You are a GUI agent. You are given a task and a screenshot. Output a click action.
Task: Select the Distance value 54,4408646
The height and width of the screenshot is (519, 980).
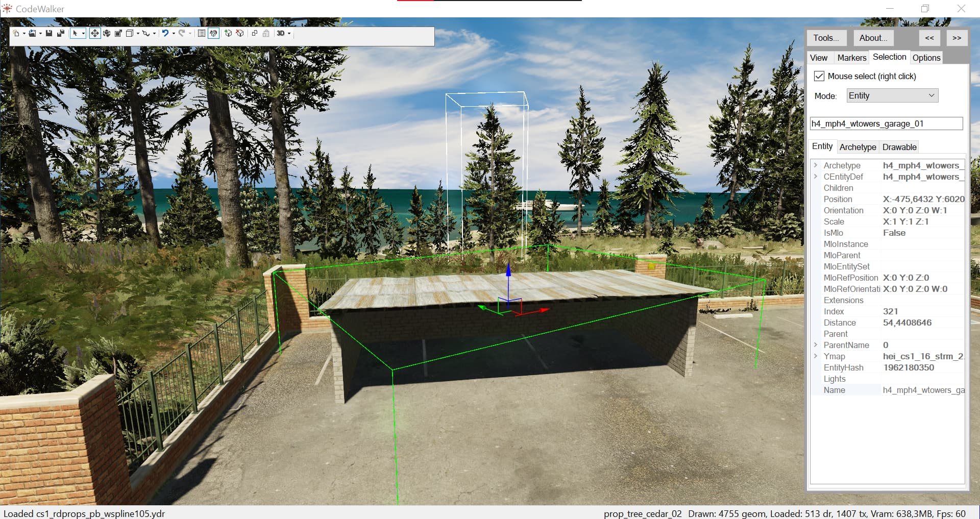coord(907,323)
